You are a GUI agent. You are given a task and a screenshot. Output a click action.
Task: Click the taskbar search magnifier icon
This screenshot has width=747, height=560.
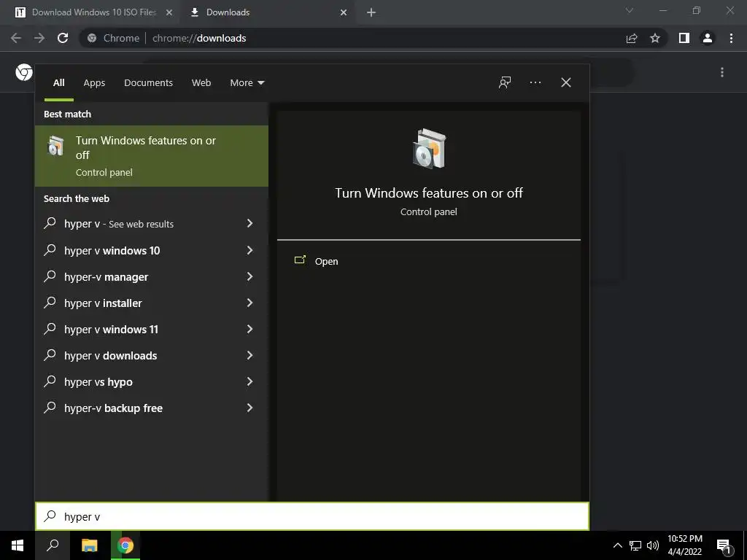(53, 545)
